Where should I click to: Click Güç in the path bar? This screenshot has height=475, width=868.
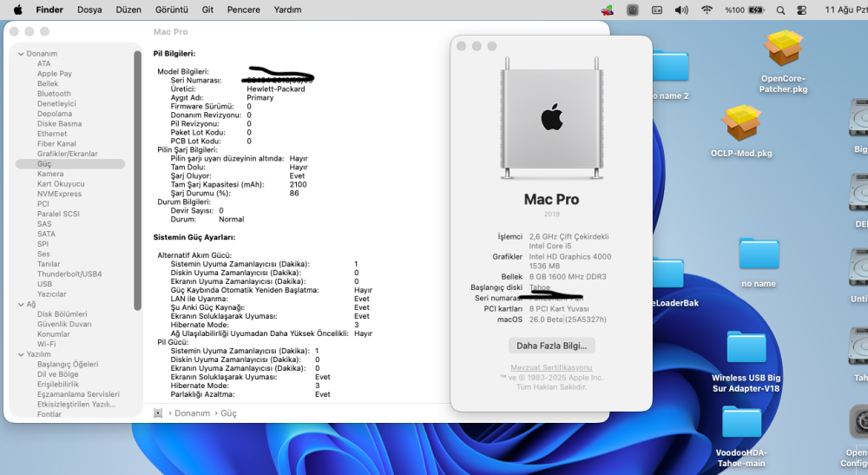click(228, 413)
